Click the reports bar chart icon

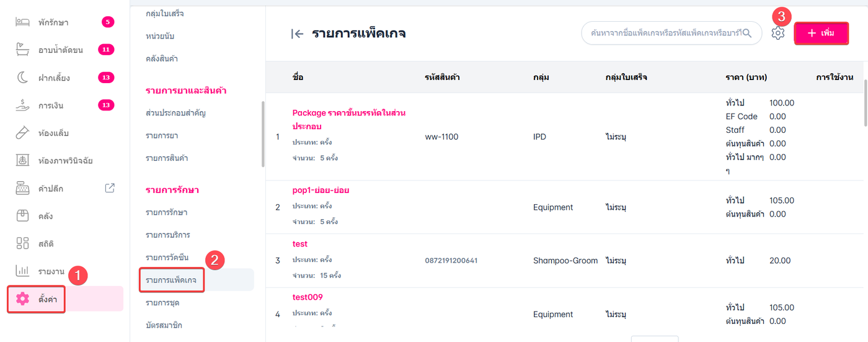tap(22, 271)
